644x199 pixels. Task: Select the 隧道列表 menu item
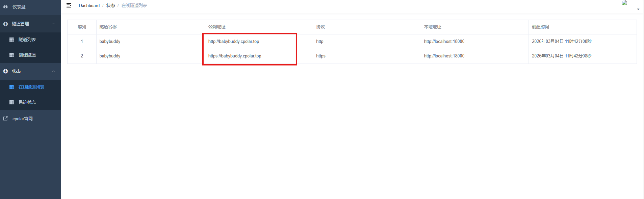coord(27,40)
